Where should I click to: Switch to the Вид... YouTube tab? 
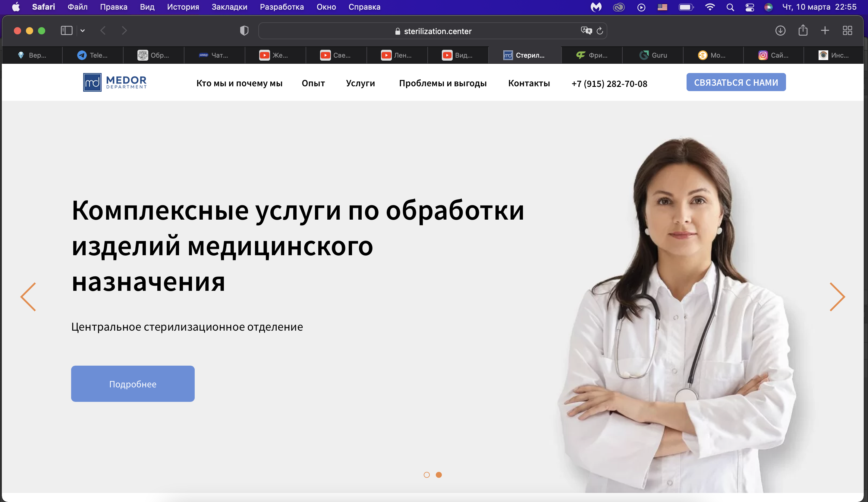458,55
